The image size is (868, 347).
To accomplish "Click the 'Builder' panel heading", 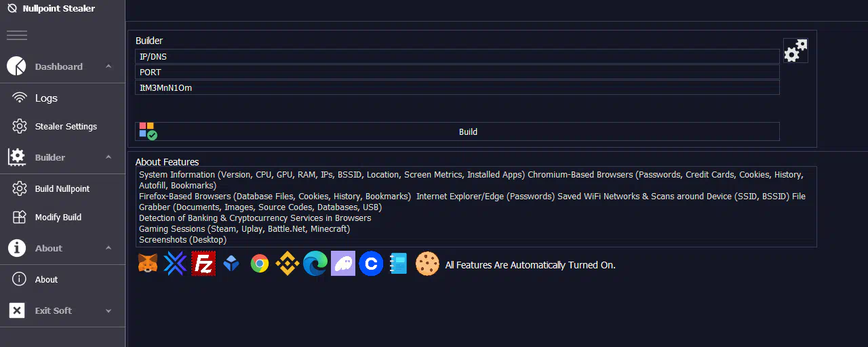I will coord(149,41).
